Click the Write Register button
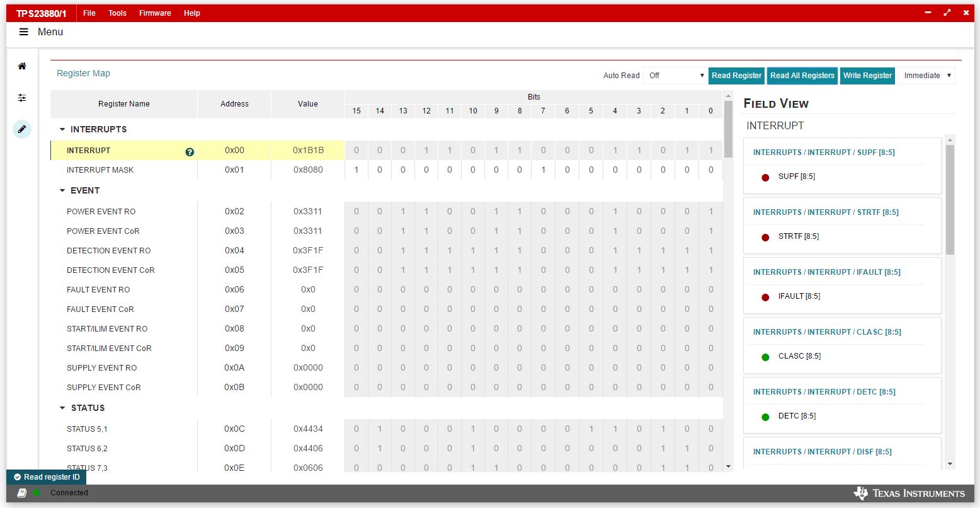 click(x=867, y=76)
